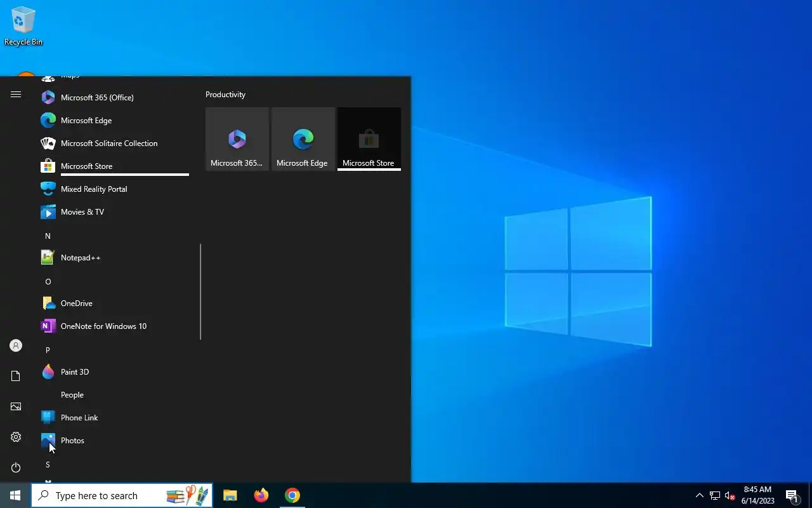Click the Microsoft Store tile under Productivity
This screenshot has height=508, width=812.
point(369,139)
